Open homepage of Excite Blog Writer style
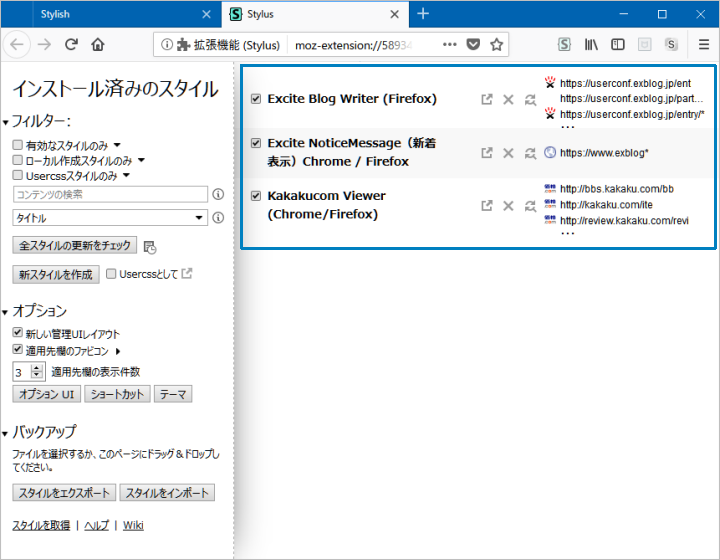Image resolution: width=720 pixels, height=560 pixels. pos(487,99)
